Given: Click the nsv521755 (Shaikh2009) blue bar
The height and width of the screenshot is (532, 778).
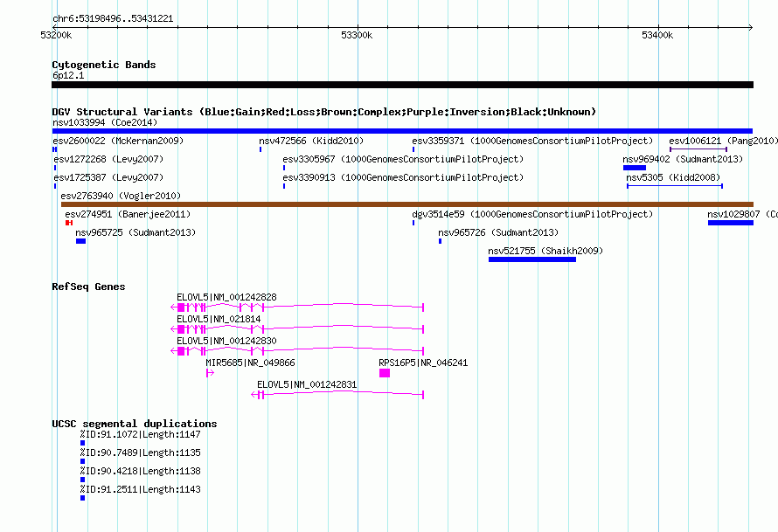Looking at the screenshot, I should click(x=531, y=259).
